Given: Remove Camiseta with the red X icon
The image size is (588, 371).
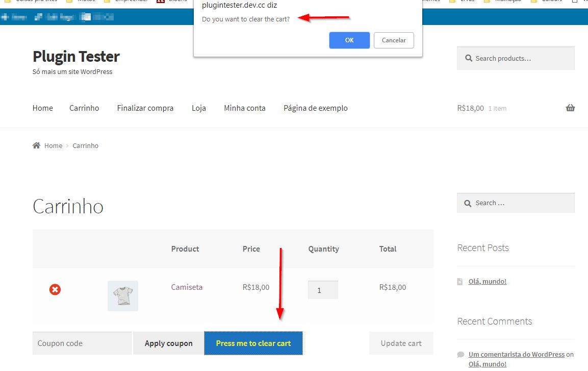Looking at the screenshot, I should pos(55,289).
